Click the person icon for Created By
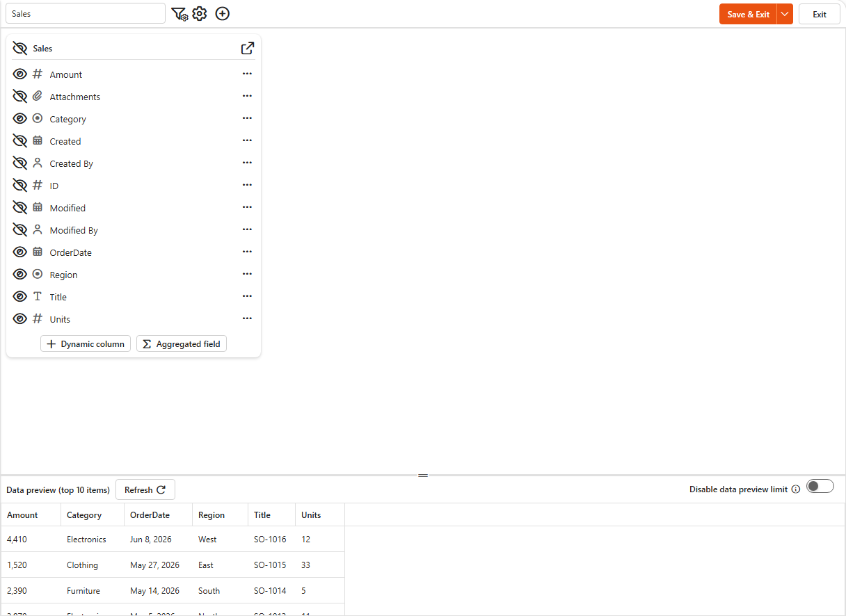The image size is (846, 616). (x=38, y=163)
